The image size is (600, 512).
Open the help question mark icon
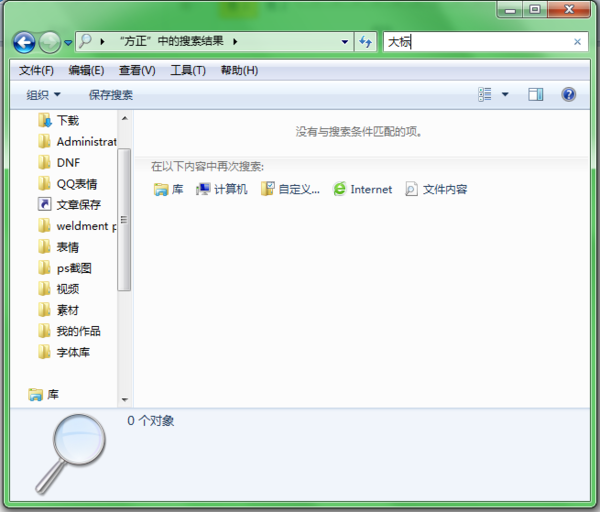pos(569,94)
